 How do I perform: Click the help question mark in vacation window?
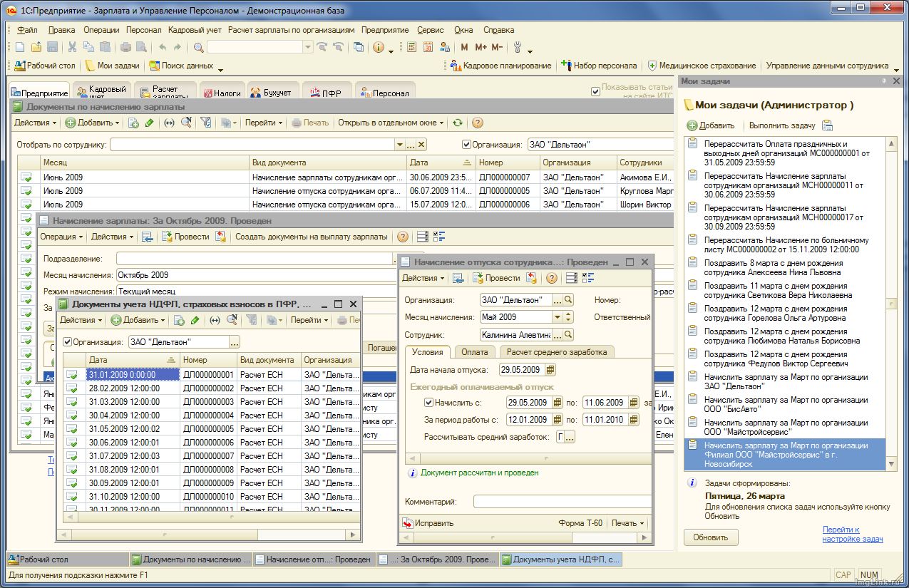coord(551,278)
